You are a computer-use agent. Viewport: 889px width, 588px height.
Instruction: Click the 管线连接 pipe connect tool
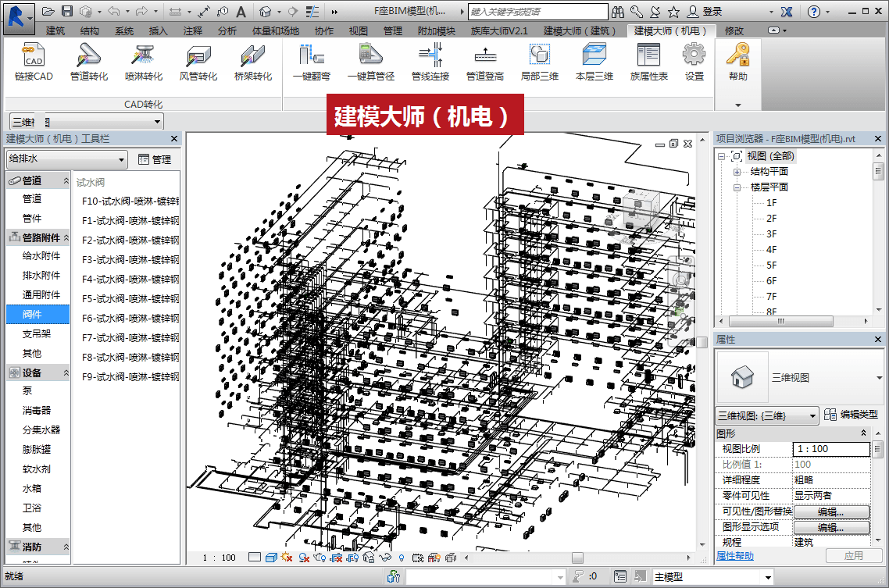click(430, 62)
